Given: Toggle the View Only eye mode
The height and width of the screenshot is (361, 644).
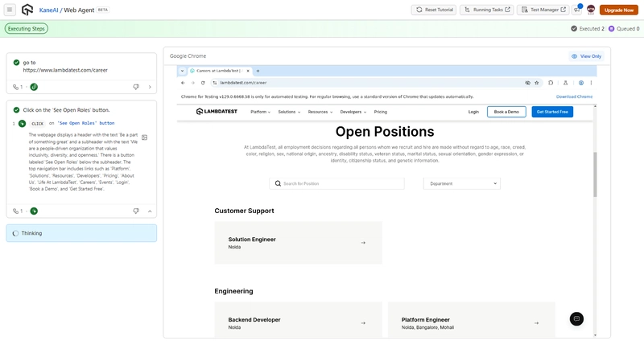Looking at the screenshot, I should [x=586, y=56].
